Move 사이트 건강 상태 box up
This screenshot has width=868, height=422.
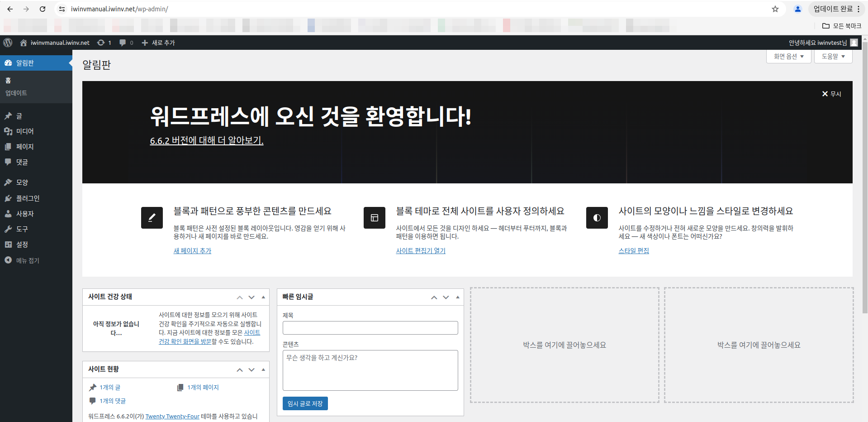click(x=240, y=297)
